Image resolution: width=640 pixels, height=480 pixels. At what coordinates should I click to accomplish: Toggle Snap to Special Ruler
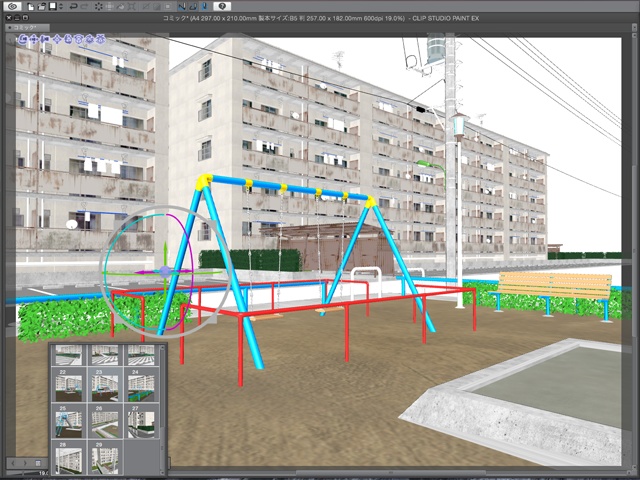pyautogui.click(x=193, y=7)
